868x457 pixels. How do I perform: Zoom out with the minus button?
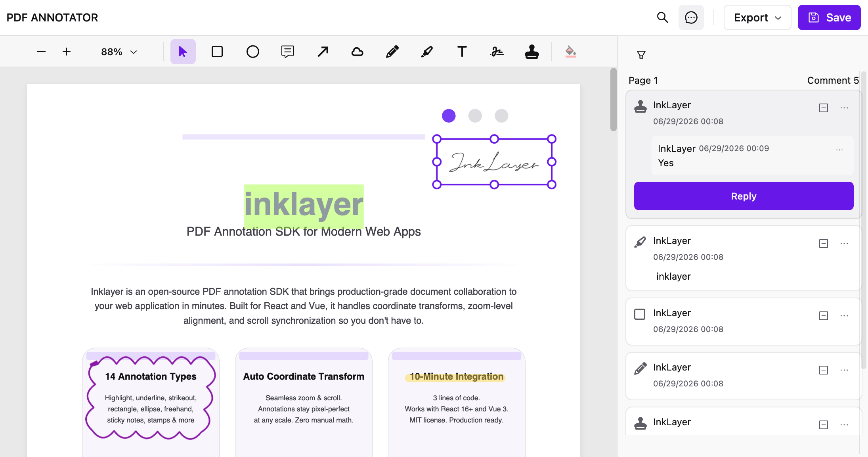(41, 52)
